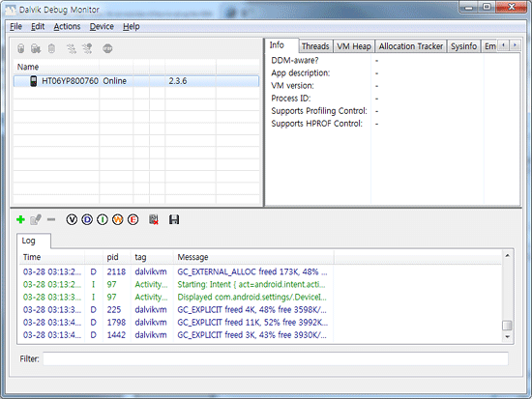Save log using floppy disk icon
The height and width of the screenshot is (399, 532).
[174, 219]
